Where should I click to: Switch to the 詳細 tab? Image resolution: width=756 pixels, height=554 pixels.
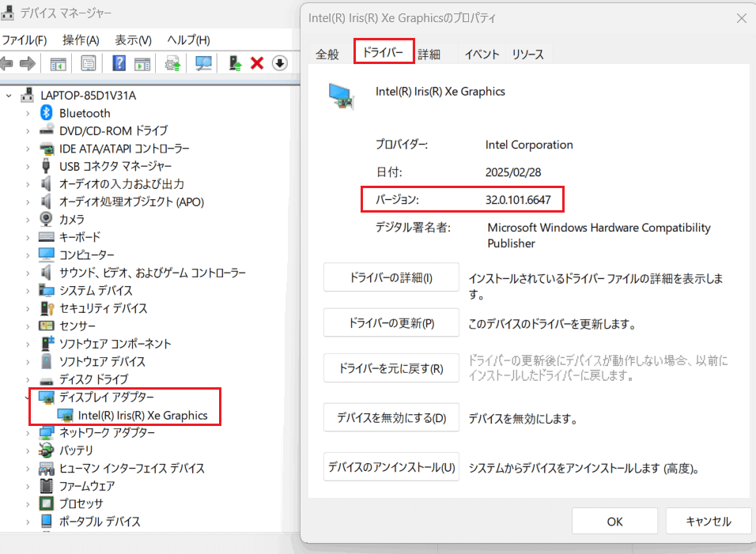coord(429,54)
